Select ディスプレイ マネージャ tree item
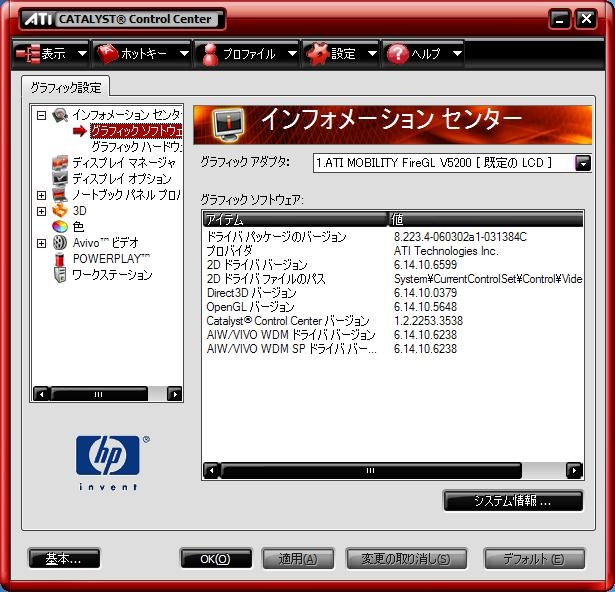The image size is (615, 592). pos(124,162)
